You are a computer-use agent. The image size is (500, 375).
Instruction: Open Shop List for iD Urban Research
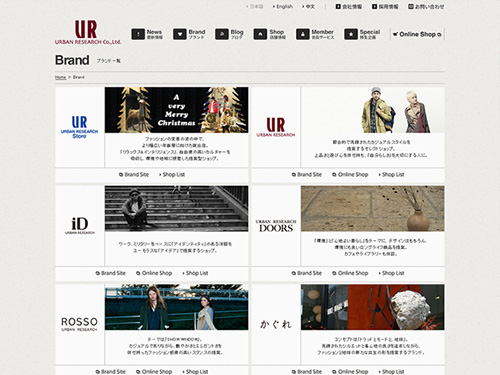pos(195,273)
